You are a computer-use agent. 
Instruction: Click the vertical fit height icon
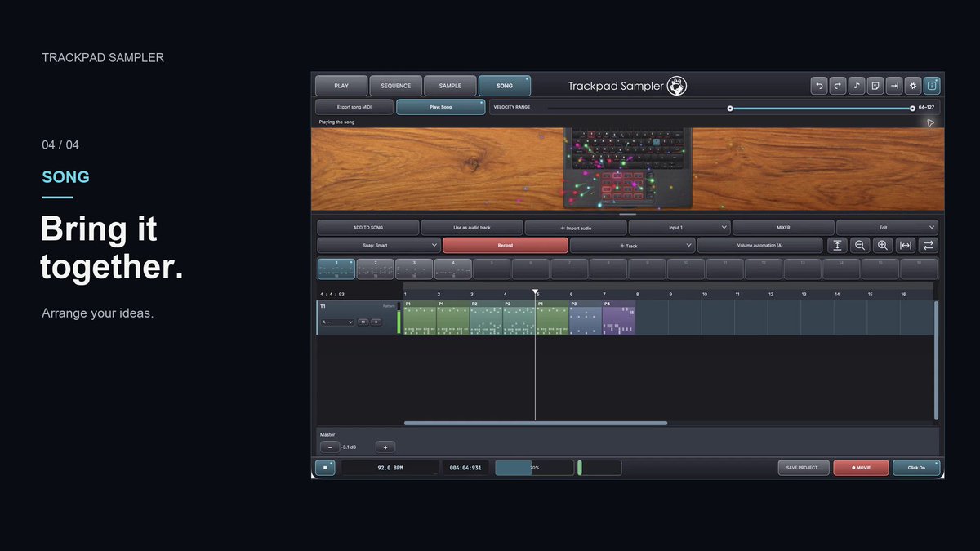(x=836, y=245)
